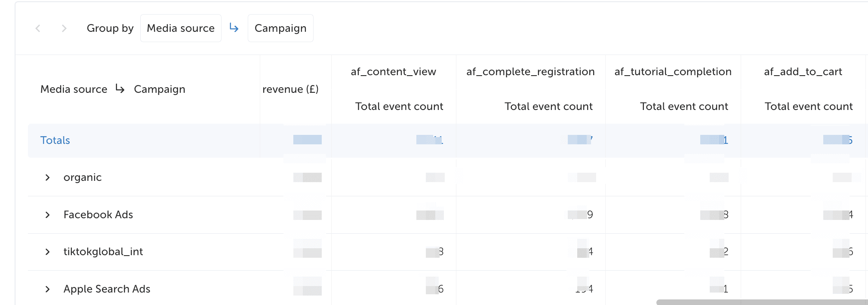Click the horizontal scrollbar at the table bottom
This screenshot has width=868, height=305.
[x=762, y=302]
